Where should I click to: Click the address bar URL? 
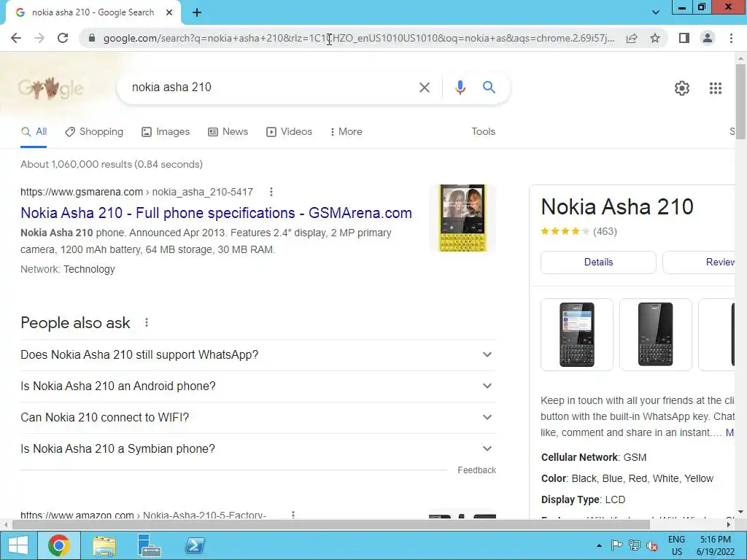[x=359, y=38]
